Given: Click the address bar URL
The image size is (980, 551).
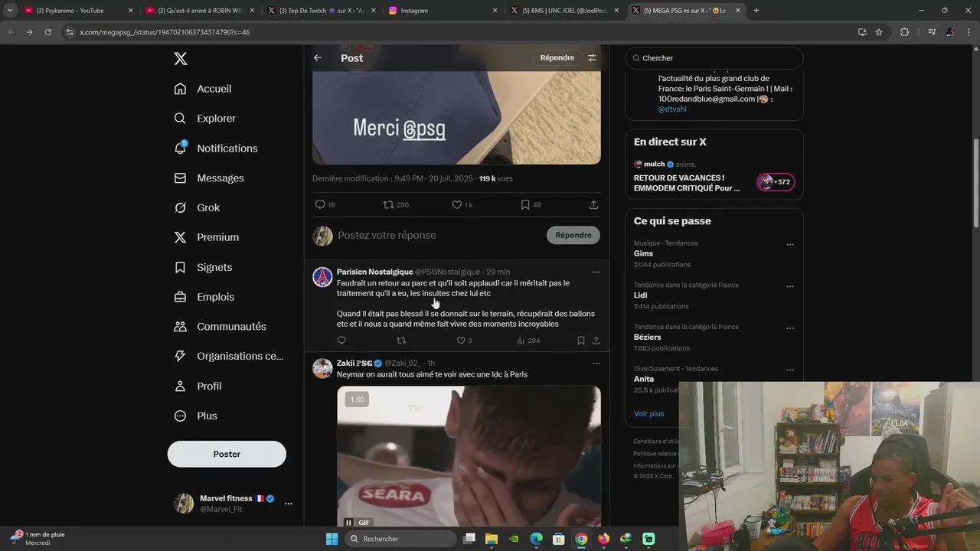Looking at the screenshot, I should 165,32.
